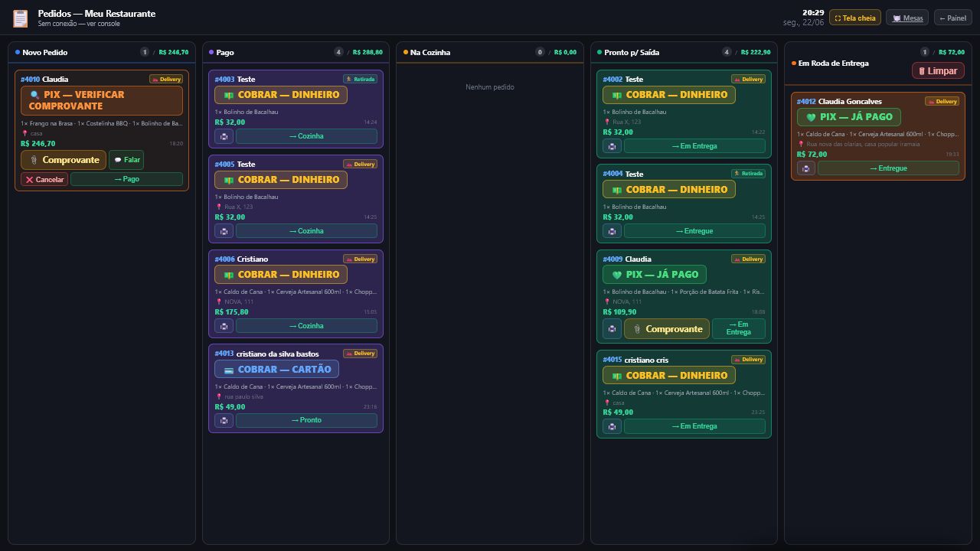This screenshot has height=551, width=980.
Task: Click the Retirada tag on order #4003
Action: [x=360, y=79]
